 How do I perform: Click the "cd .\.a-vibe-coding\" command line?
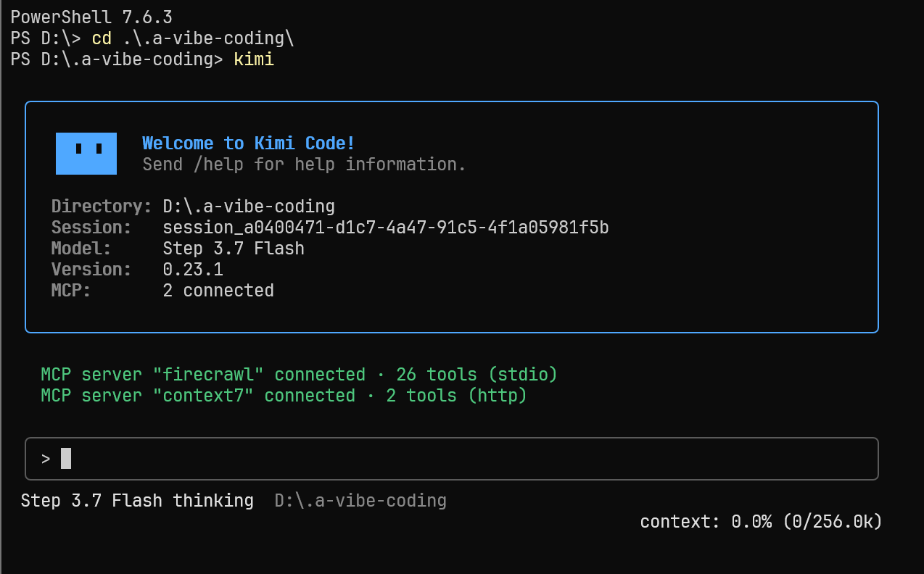pos(193,38)
